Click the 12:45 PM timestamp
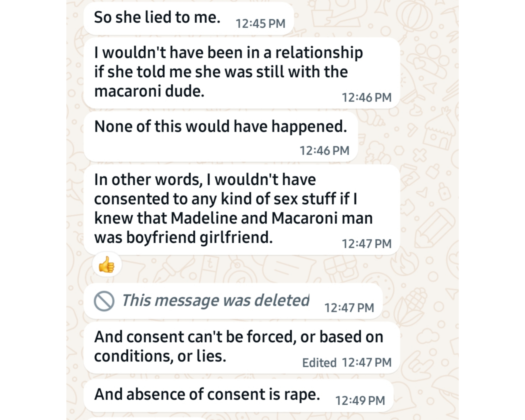The image size is (525, 420). (x=260, y=24)
